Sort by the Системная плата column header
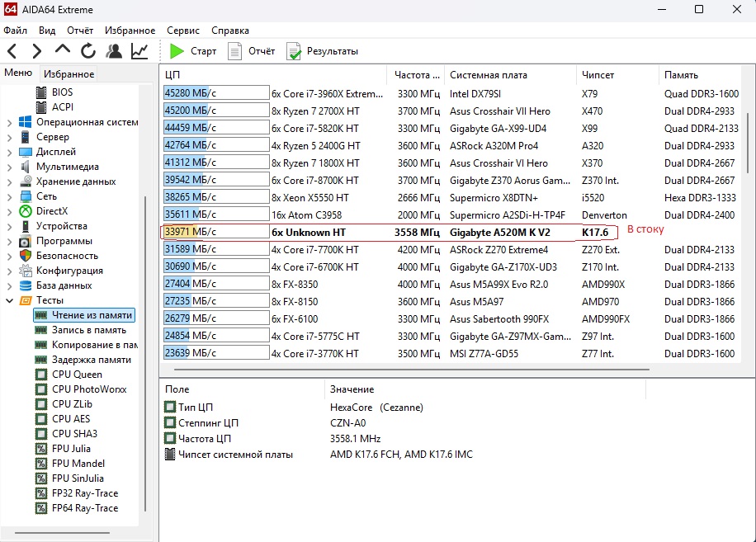Viewport: 756px width, 542px height. pos(510,75)
